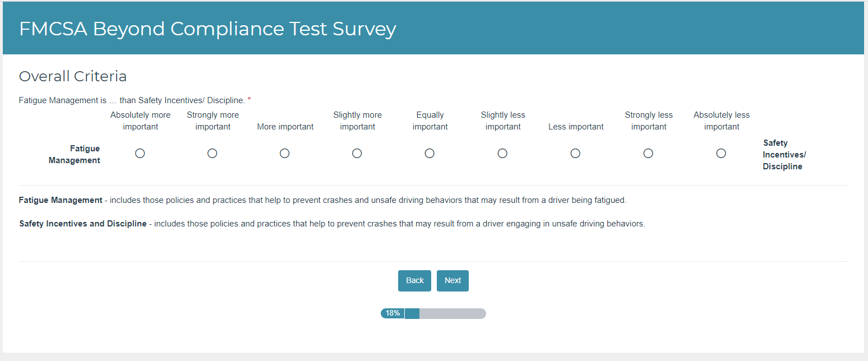Image resolution: width=868 pixels, height=361 pixels.
Task: Click the Fatigue Management row label left of radios
Action: point(74,154)
